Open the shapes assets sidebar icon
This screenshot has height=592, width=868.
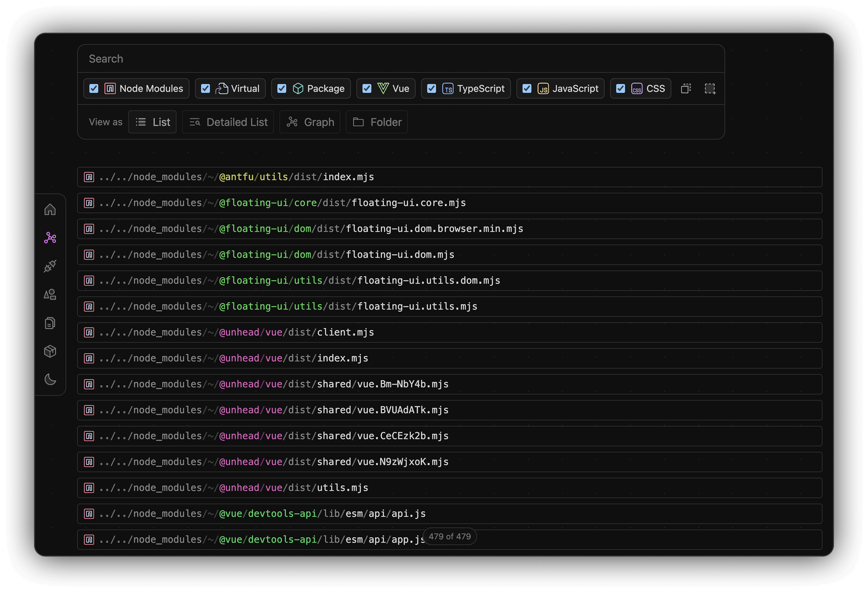pyautogui.click(x=50, y=294)
